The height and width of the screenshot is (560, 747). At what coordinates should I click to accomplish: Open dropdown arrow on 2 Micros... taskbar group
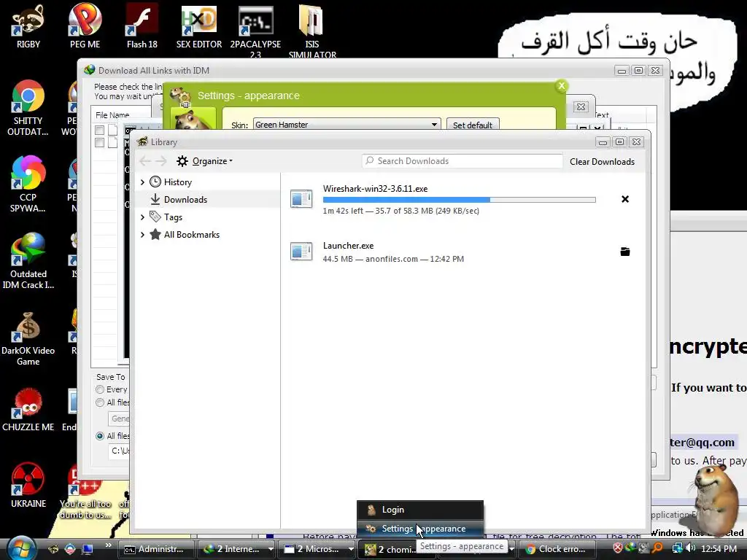pyautogui.click(x=351, y=549)
